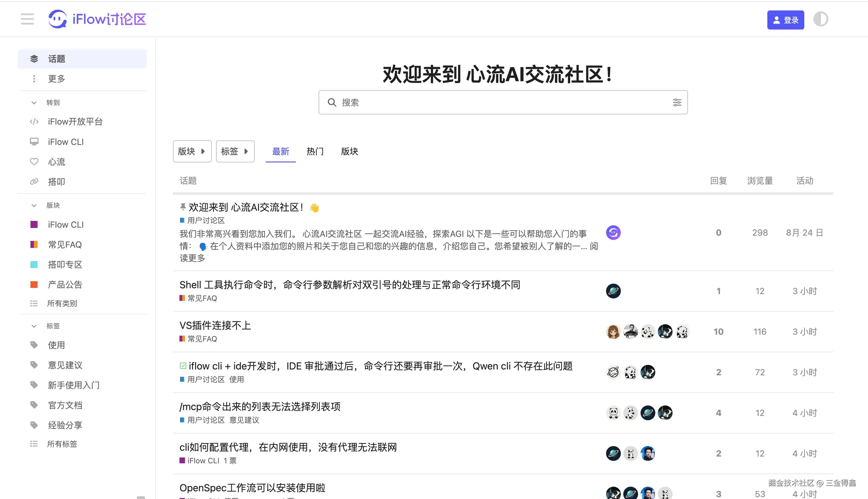The image size is (868, 499).
Task: Click the orange 产品公告 category swatch
Action: (x=34, y=285)
